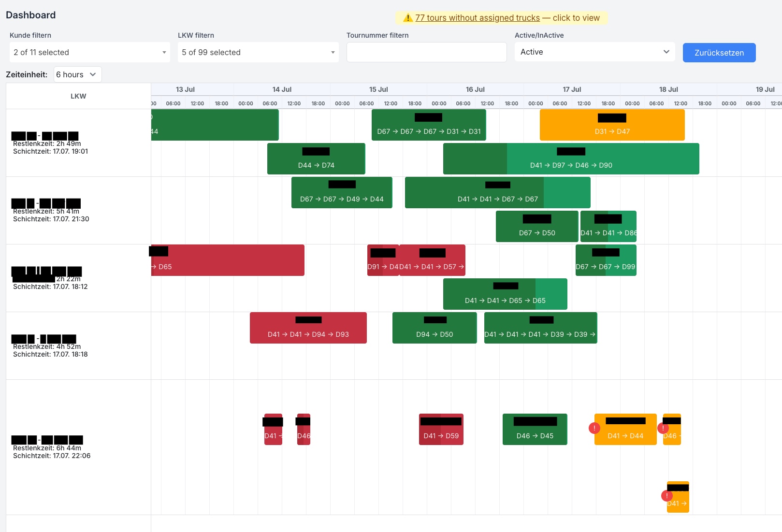Open the LKW filtern dropdown
The image size is (782, 532).
tap(258, 52)
